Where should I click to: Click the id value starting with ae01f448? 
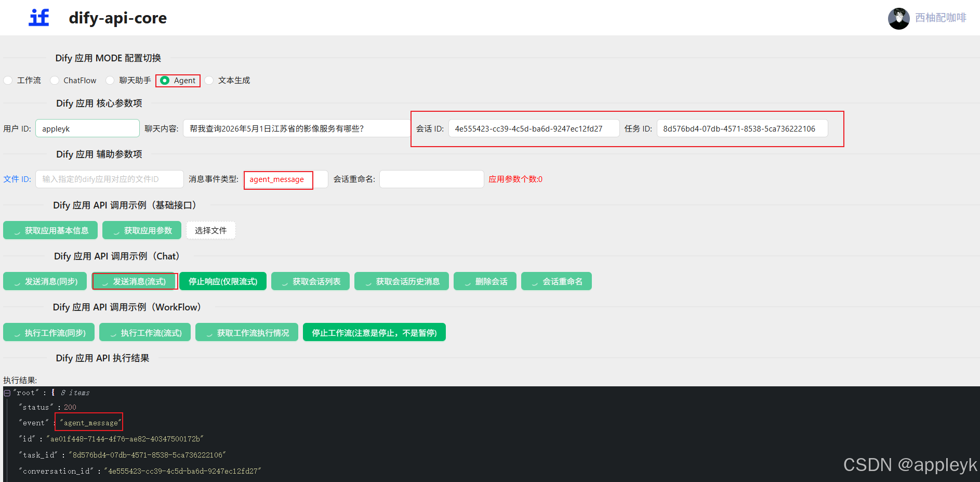[x=125, y=439]
